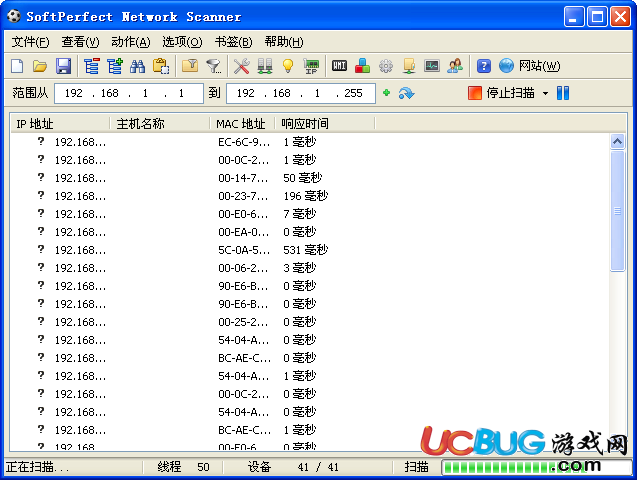This screenshot has width=637, height=480.
Task: Open the 选项(O) menu
Action: click(182, 42)
